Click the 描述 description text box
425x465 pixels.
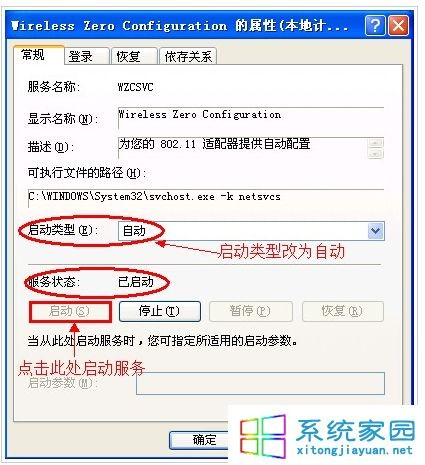(x=243, y=148)
